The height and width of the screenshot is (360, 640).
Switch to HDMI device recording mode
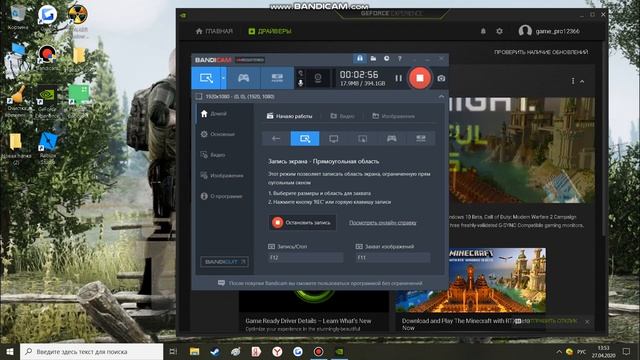coord(277,78)
